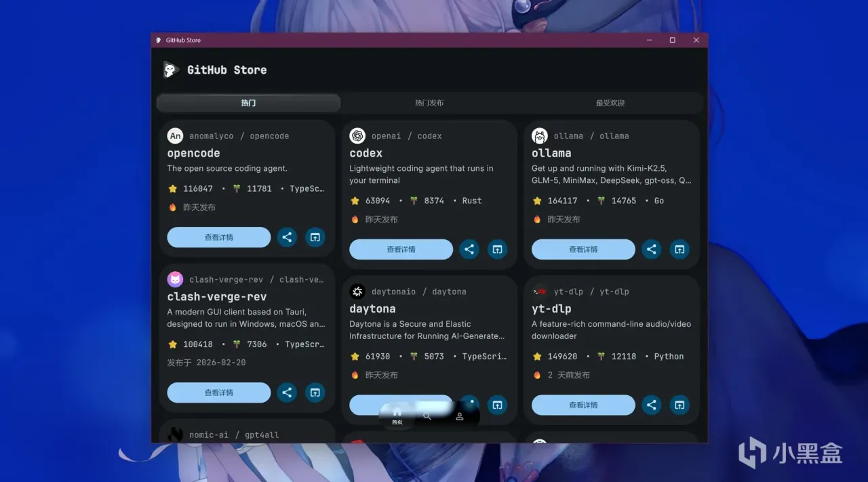Select the codex title
The height and width of the screenshot is (482, 868).
pyautogui.click(x=366, y=153)
